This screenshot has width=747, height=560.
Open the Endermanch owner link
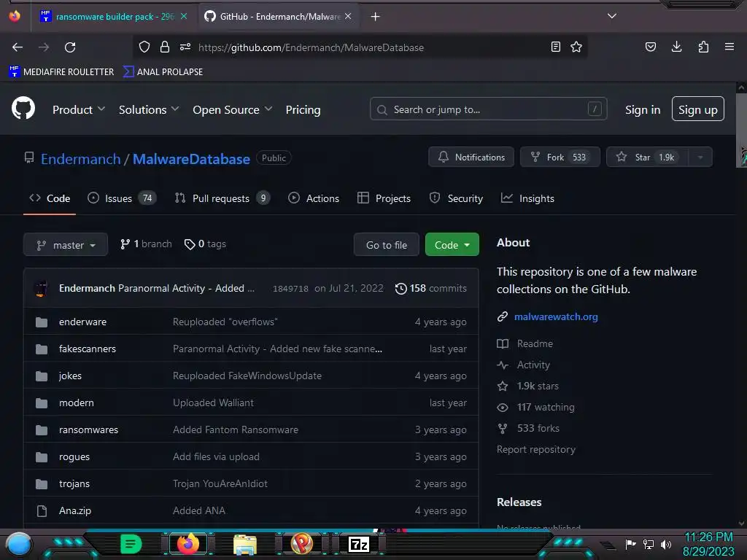(80, 159)
